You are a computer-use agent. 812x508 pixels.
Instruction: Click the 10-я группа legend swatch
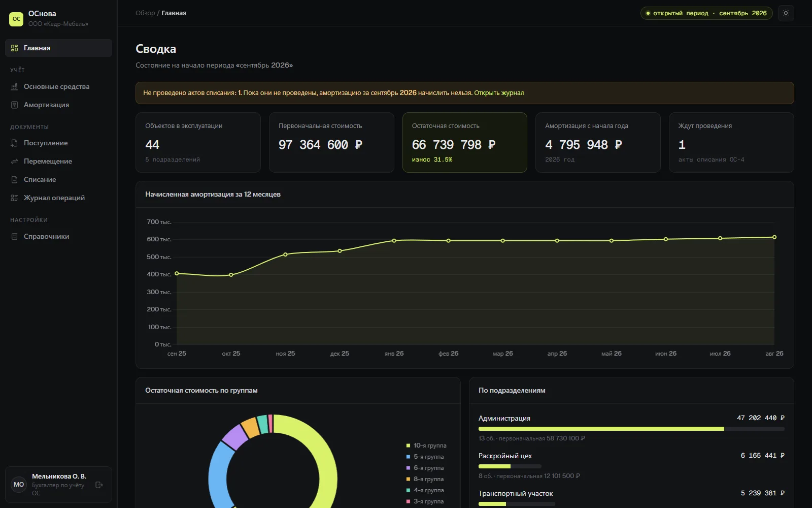(x=408, y=446)
